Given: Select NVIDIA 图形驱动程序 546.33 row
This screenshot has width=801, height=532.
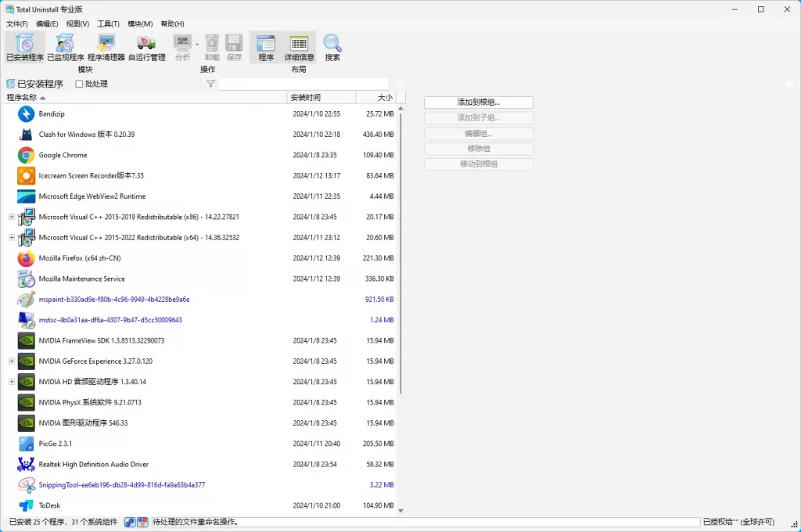Looking at the screenshot, I should pos(200,423).
